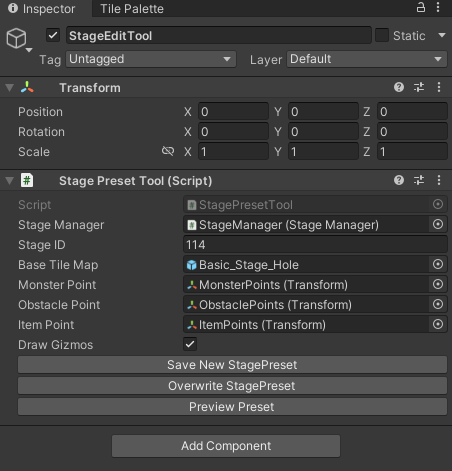This screenshot has height=471, width=452.
Task: Toggle the StageEditTool active checkbox
Action: tap(53, 35)
